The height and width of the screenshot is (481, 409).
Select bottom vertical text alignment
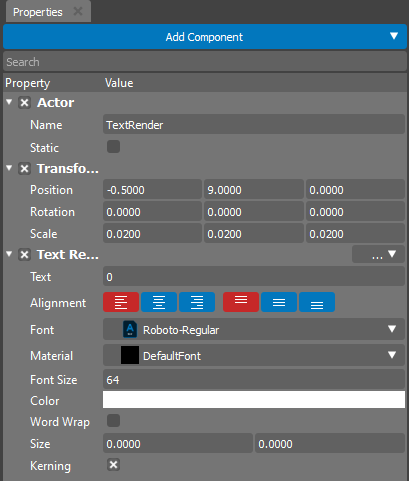pyautogui.click(x=317, y=302)
